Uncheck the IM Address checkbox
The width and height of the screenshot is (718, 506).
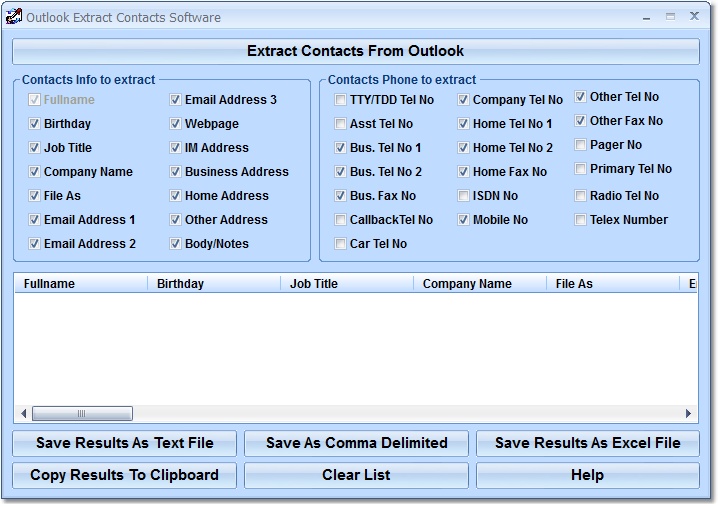[175, 147]
